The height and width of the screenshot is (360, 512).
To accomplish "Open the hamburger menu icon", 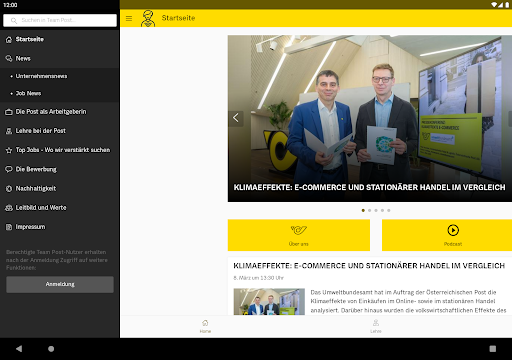I will tap(129, 18).
